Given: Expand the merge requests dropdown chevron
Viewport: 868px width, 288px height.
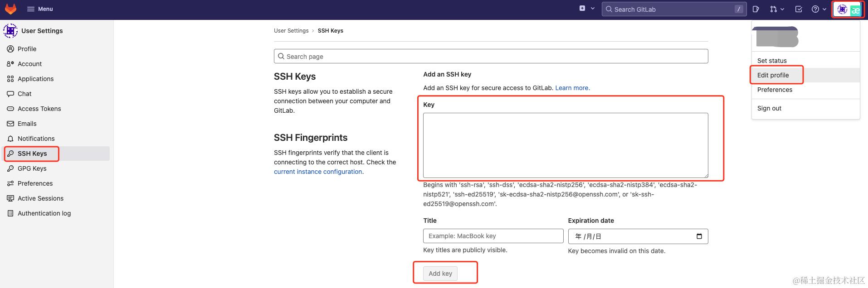Looking at the screenshot, I should [783, 9].
